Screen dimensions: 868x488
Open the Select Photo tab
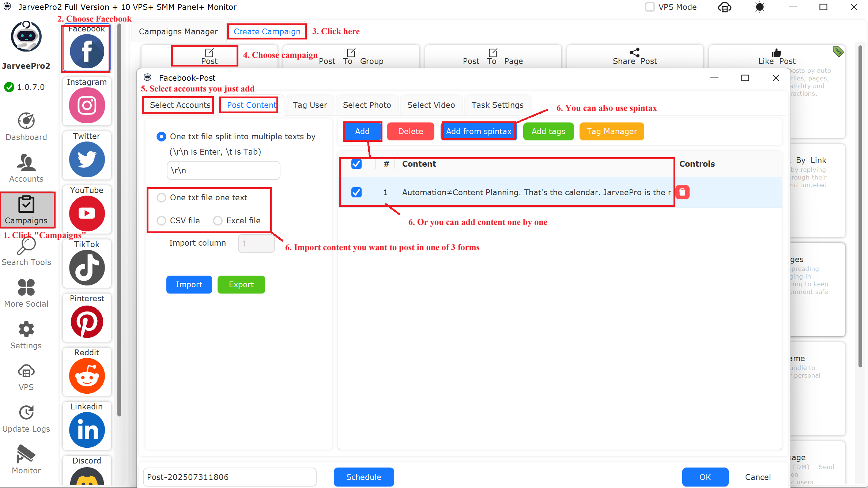pos(367,105)
